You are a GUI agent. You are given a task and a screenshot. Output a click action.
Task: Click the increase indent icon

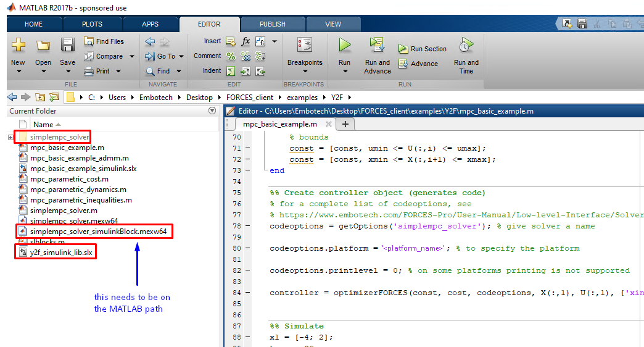pyautogui.click(x=246, y=71)
